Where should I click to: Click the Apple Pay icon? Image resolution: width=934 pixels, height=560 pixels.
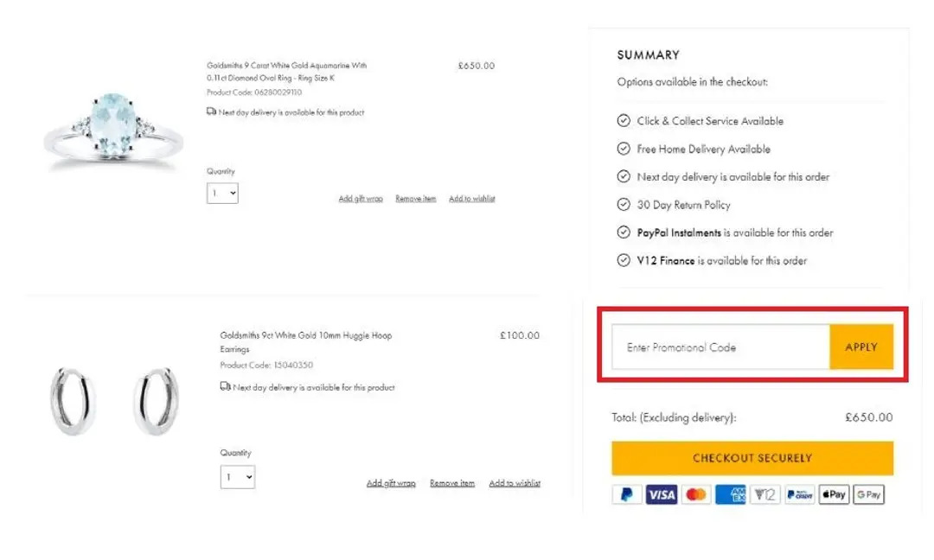point(834,495)
